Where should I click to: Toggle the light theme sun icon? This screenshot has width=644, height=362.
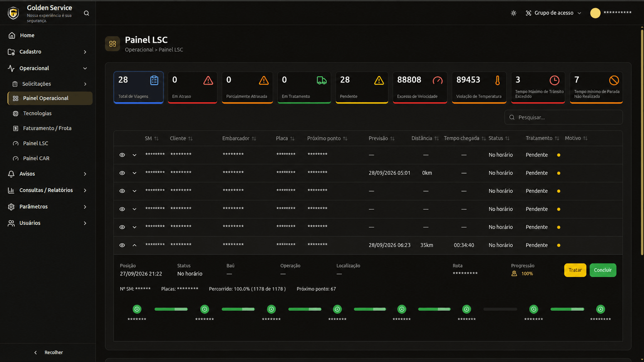(x=513, y=13)
